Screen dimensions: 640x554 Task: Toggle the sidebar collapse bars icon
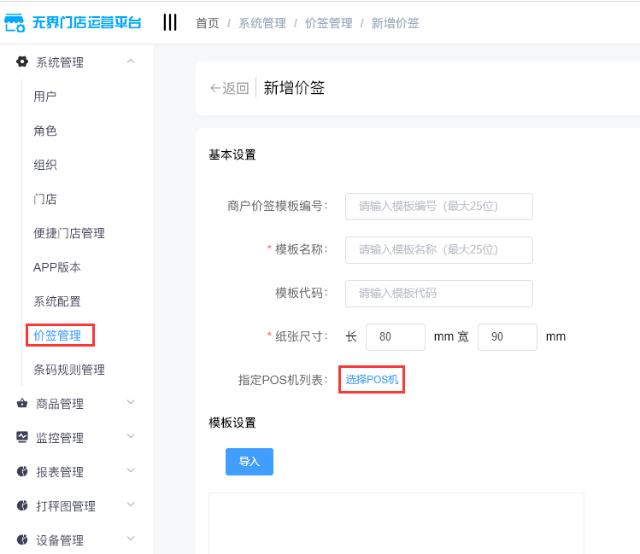pos(170,23)
